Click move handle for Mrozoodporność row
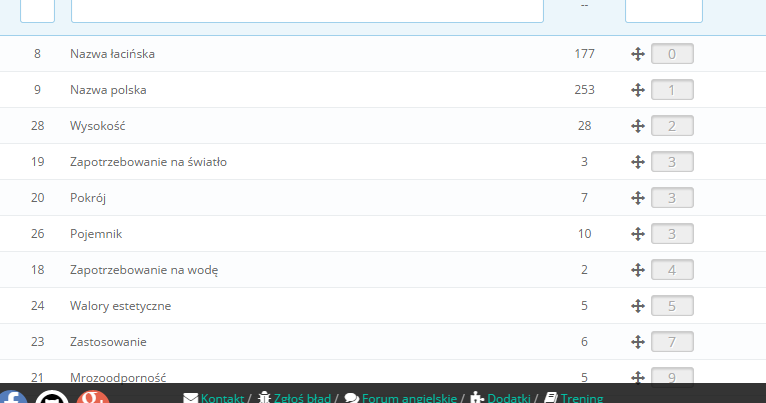Viewport: 766px width, 403px height. [638, 377]
